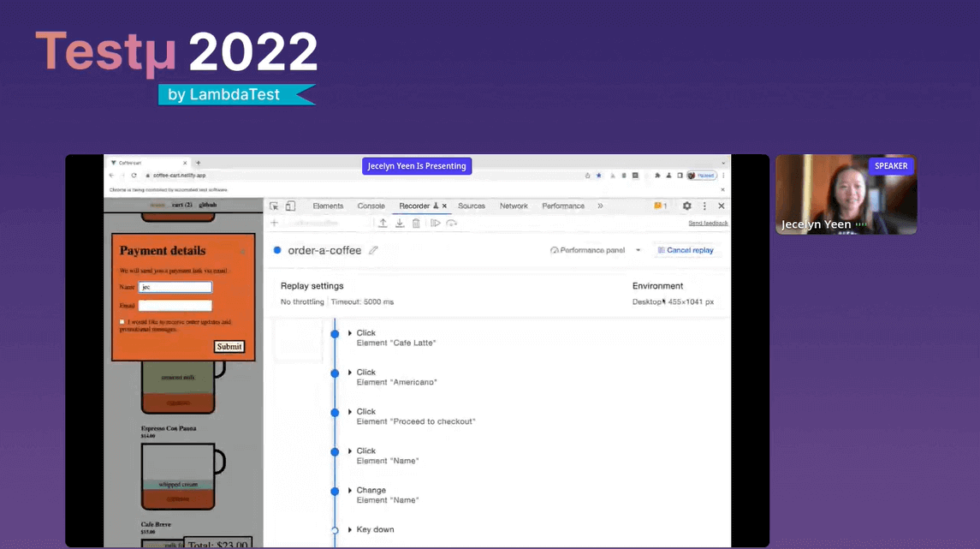Click the Email input field
The image size is (980, 549).
pos(175,305)
